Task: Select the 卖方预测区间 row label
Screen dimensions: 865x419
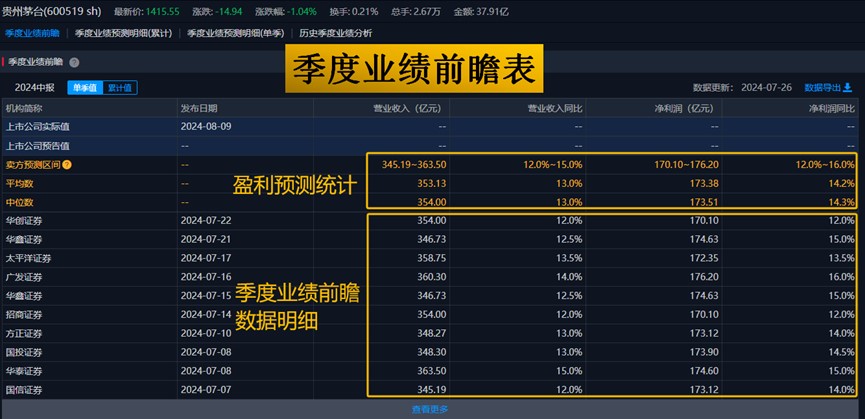Action: 33,164
